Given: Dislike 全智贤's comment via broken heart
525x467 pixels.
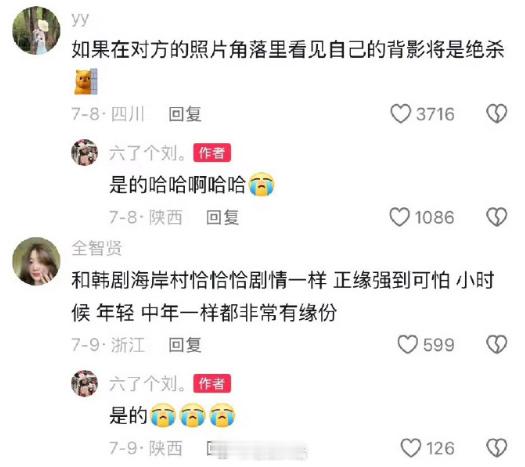Looking at the screenshot, I should (x=496, y=344).
